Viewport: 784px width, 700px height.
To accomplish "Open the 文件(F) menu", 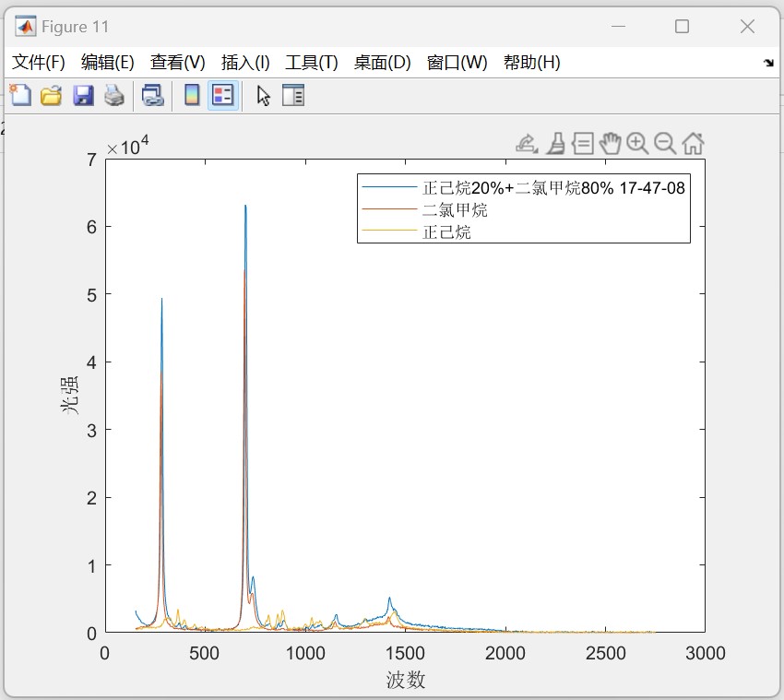I will click(x=39, y=63).
